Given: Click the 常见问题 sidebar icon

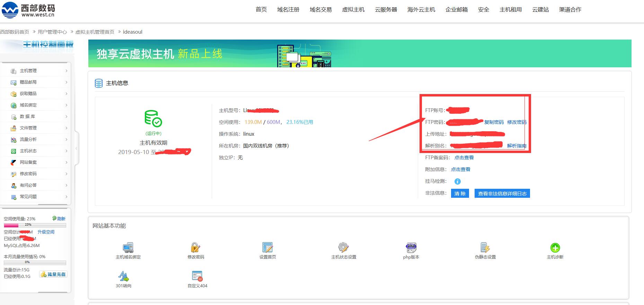Looking at the screenshot, I should pyautogui.click(x=14, y=197).
